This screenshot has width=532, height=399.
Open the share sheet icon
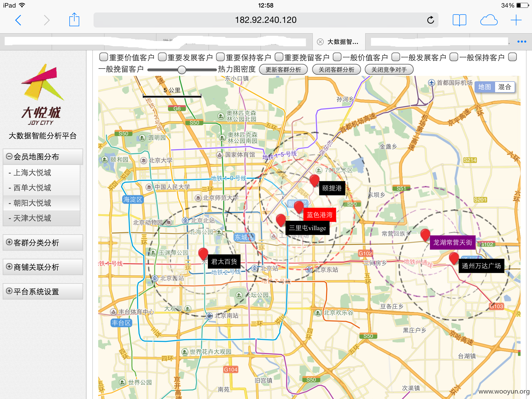[74, 19]
